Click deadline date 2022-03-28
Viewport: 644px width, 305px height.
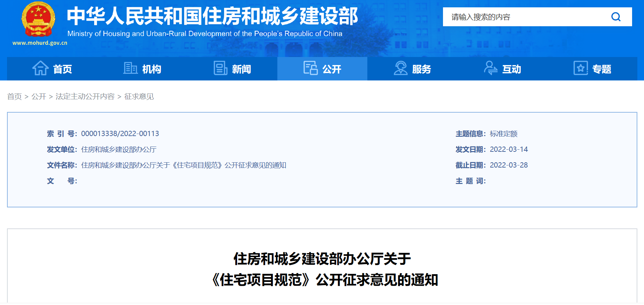509,165
